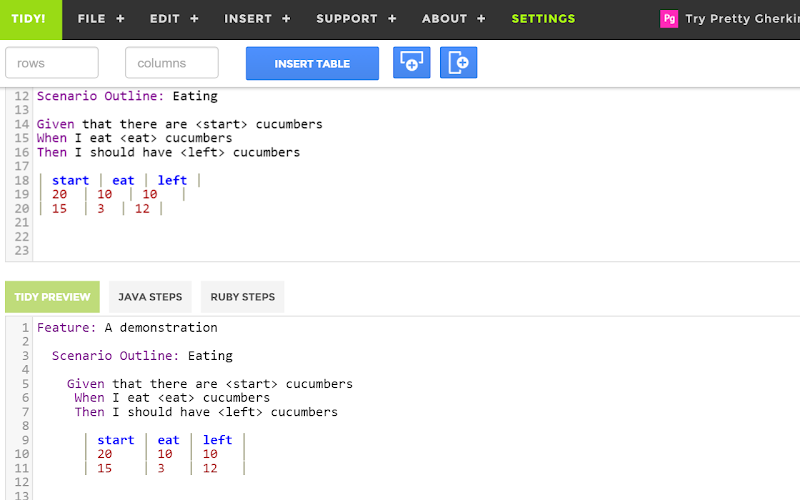Place cursor on Scenario Outline line in editor
800x500 pixels.
point(127,96)
